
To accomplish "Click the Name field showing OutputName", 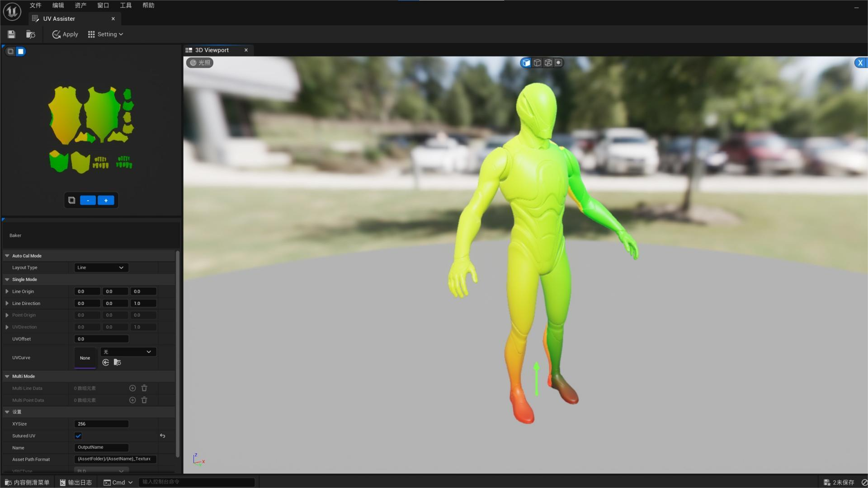I will 101,447.
